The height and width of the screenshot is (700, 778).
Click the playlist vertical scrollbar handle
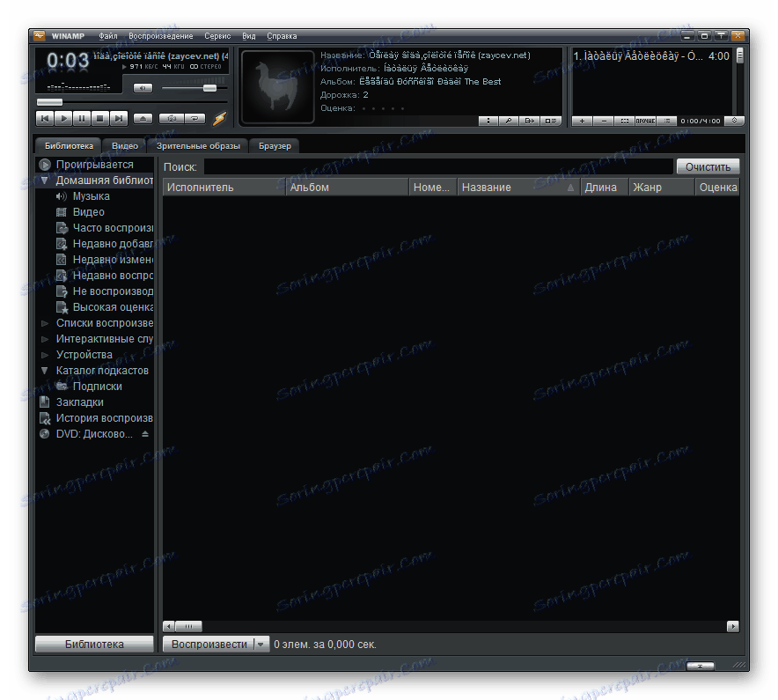pos(740,55)
